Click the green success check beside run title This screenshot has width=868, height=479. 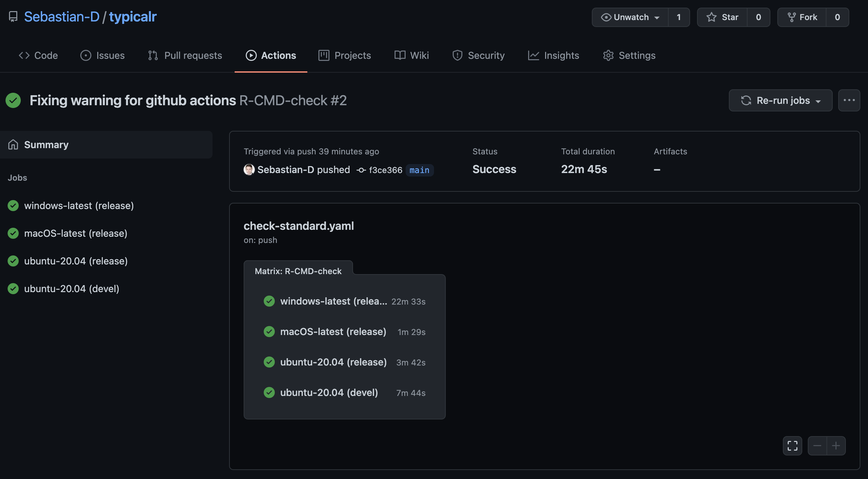pyautogui.click(x=13, y=100)
